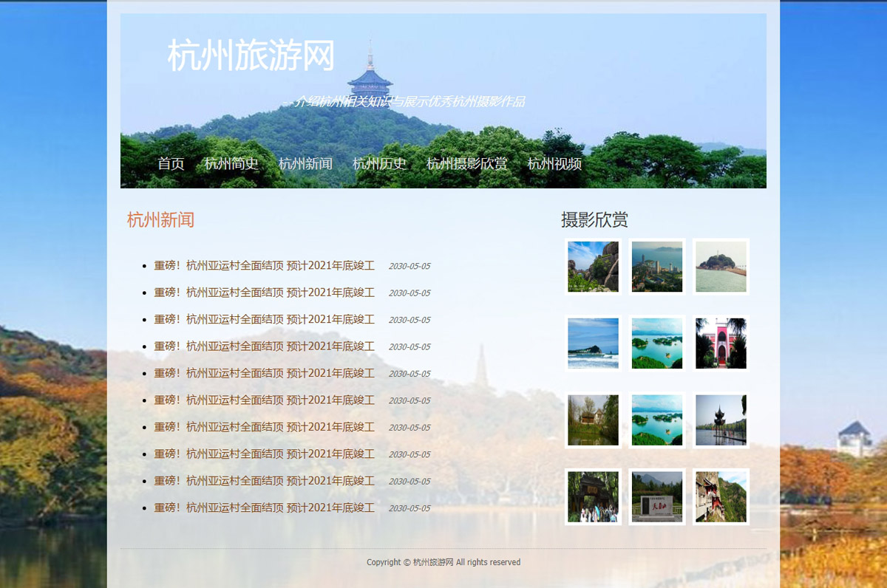
Task: Open the rocky hillside photo thumbnail
Action: [593, 267]
